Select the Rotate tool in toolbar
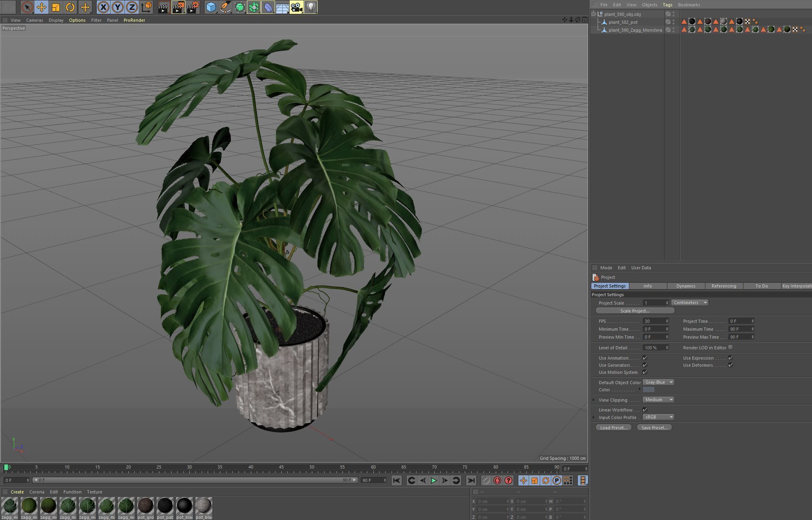This screenshot has height=520, width=812. click(70, 7)
